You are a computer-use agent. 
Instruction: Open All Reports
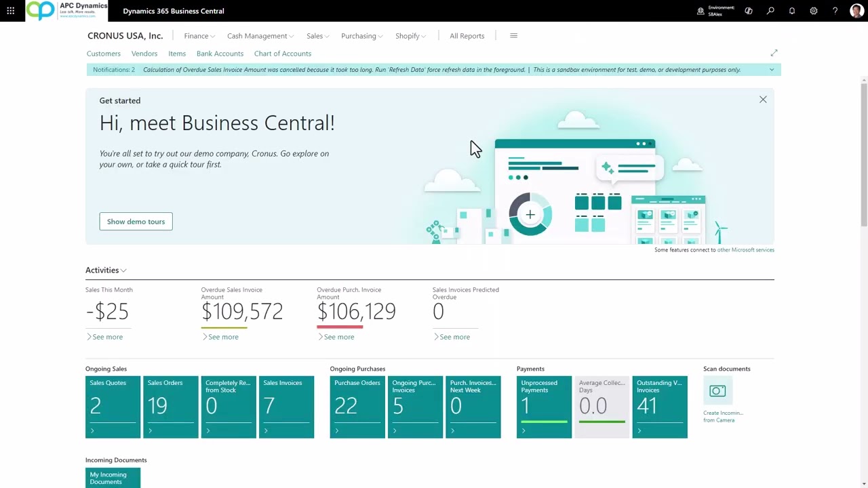(467, 36)
